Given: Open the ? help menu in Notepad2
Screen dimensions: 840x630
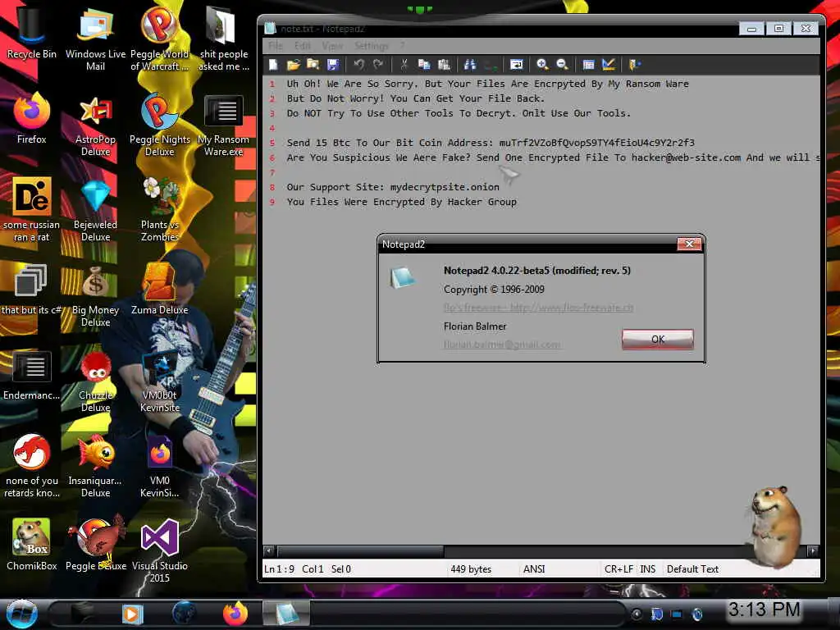Looking at the screenshot, I should (402, 46).
